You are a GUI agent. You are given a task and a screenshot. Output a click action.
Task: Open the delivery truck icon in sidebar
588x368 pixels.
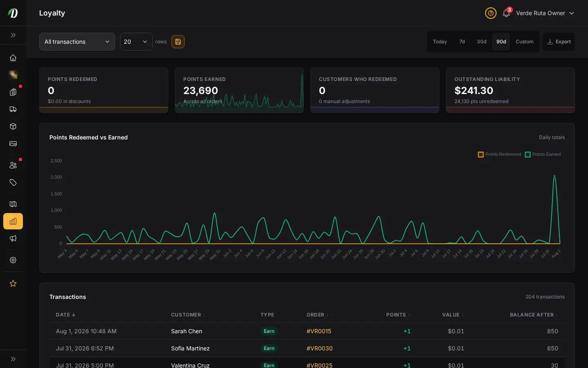pyautogui.click(x=13, y=109)
